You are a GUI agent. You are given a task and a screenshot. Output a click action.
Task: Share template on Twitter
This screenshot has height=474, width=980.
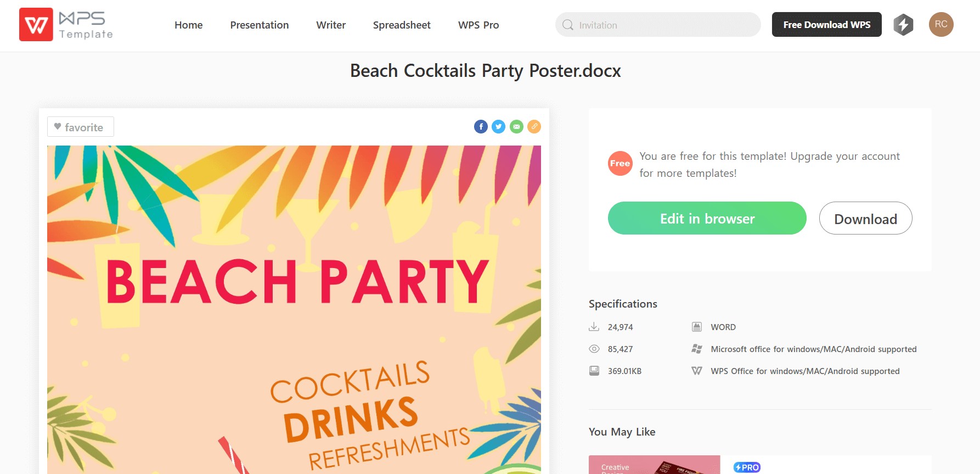click(x=498, y=127)
